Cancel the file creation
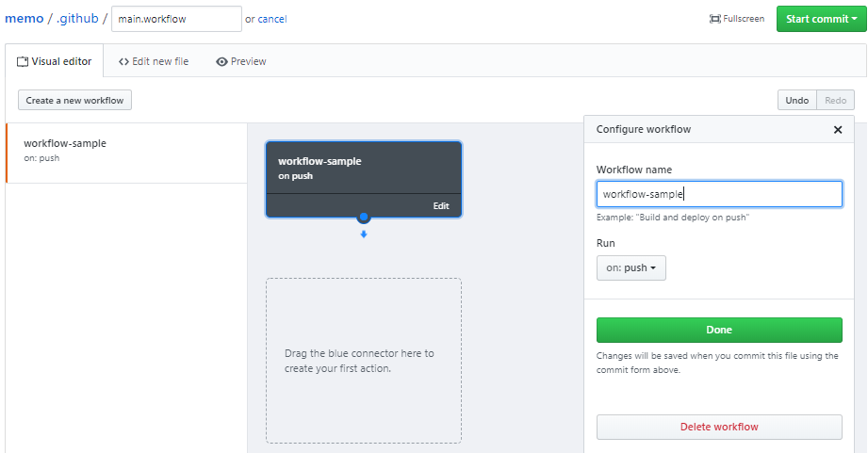 (x=271, y=19)
